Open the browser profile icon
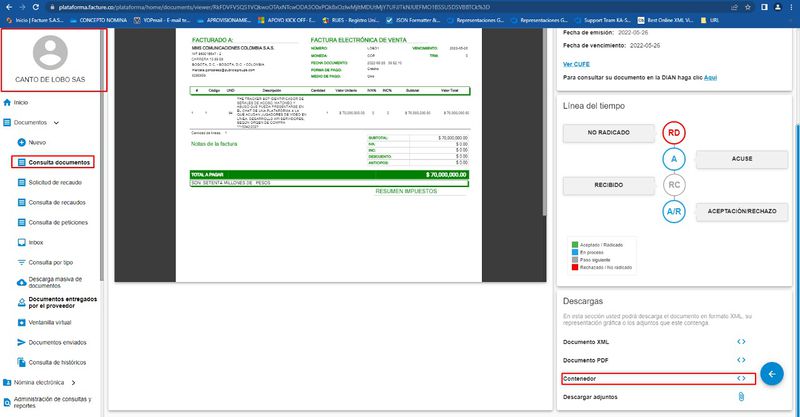Screen dimensions: 800x417 pos(778,7)
